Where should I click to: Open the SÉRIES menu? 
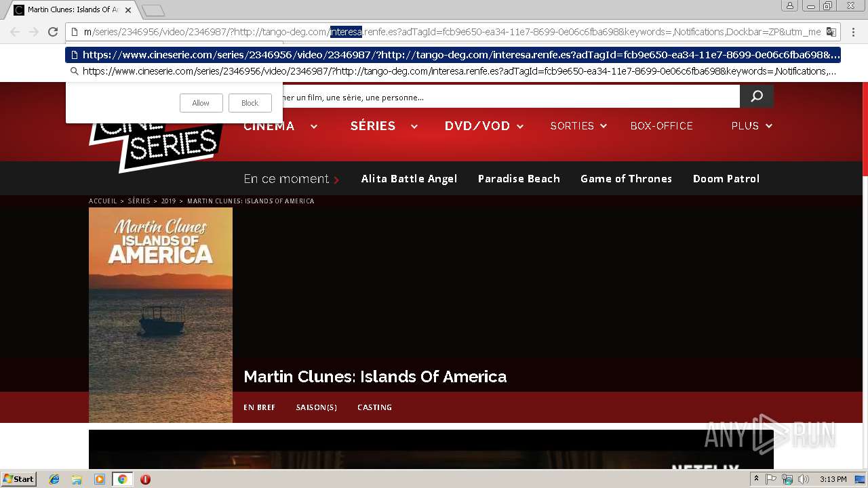pyautogui.click(x=373, y=126)
